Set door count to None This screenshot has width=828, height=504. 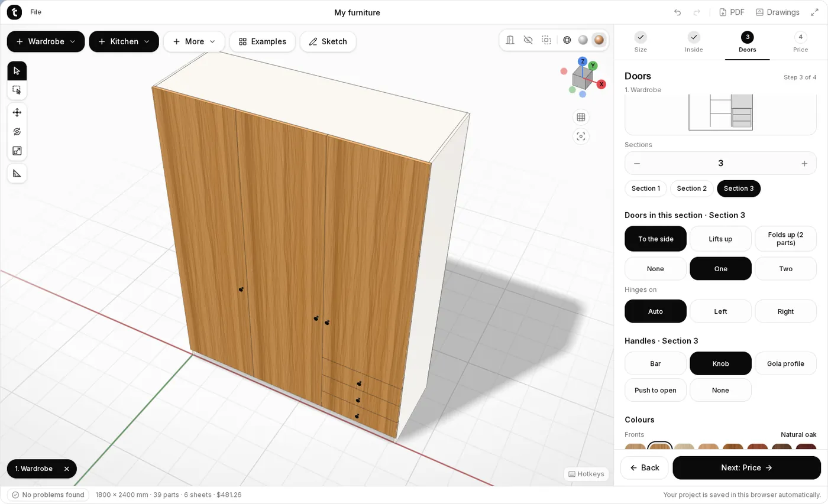tap(656, 269)
